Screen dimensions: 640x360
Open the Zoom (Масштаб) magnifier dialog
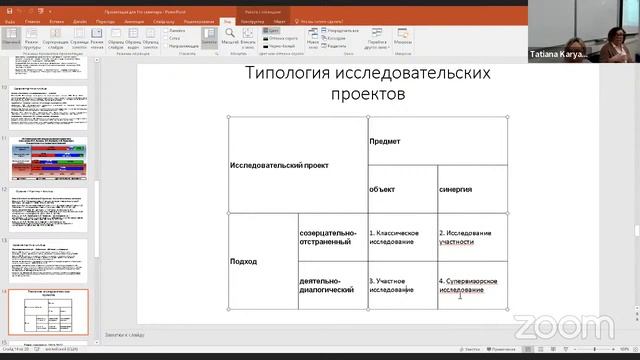pyautogui.click(x=230, y=37)
